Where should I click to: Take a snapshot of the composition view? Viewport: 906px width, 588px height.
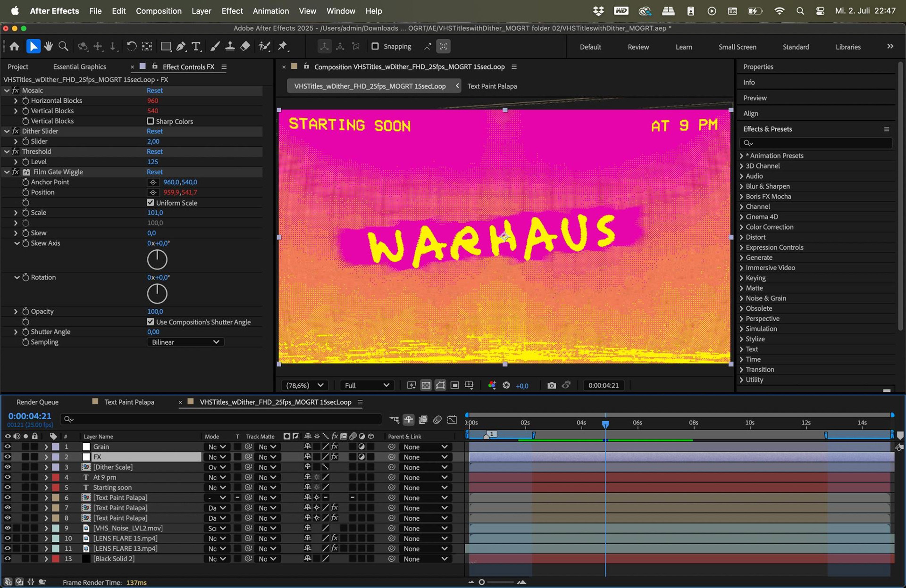551,385
